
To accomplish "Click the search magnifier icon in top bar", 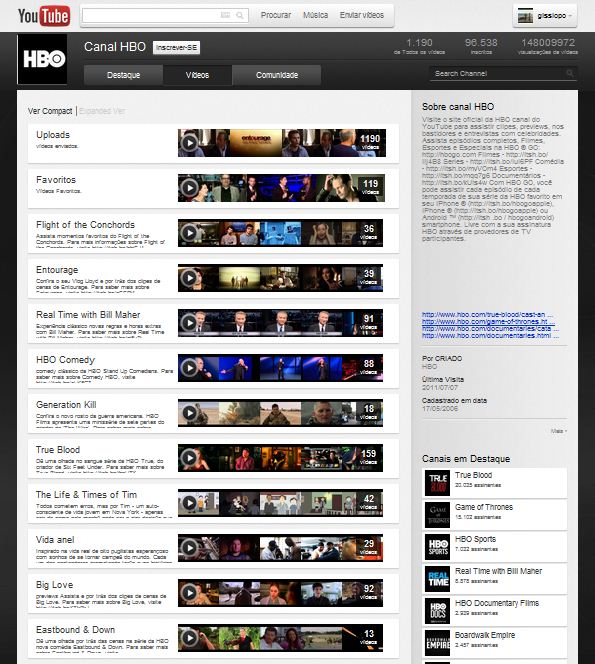I will point(240,16).
